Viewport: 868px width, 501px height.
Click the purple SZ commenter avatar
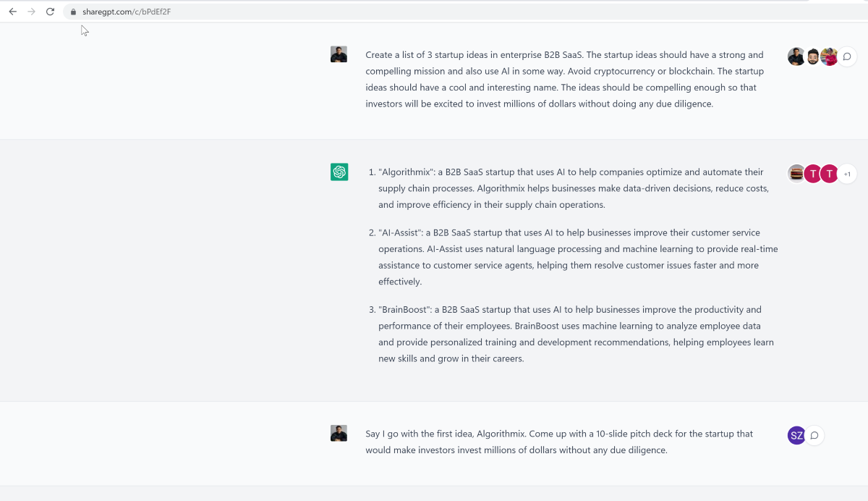tap(796, 435)
